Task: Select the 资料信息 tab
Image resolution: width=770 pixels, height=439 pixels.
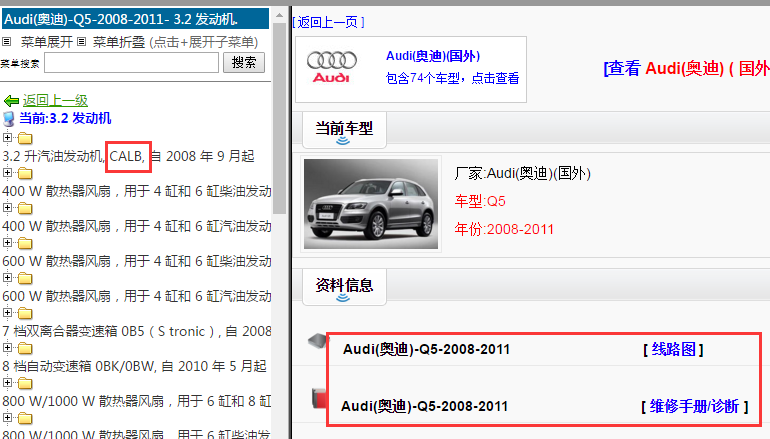Action: click(x=344, y=287)
